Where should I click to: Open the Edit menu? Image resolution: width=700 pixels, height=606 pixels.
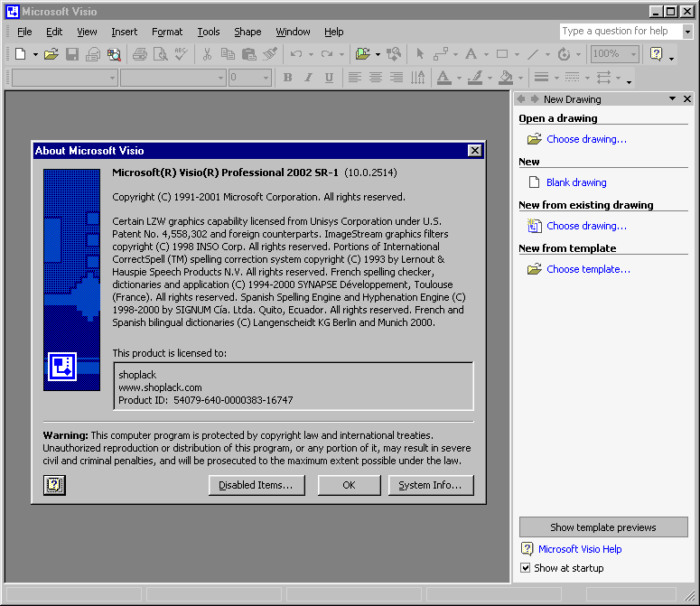(54, 32)
